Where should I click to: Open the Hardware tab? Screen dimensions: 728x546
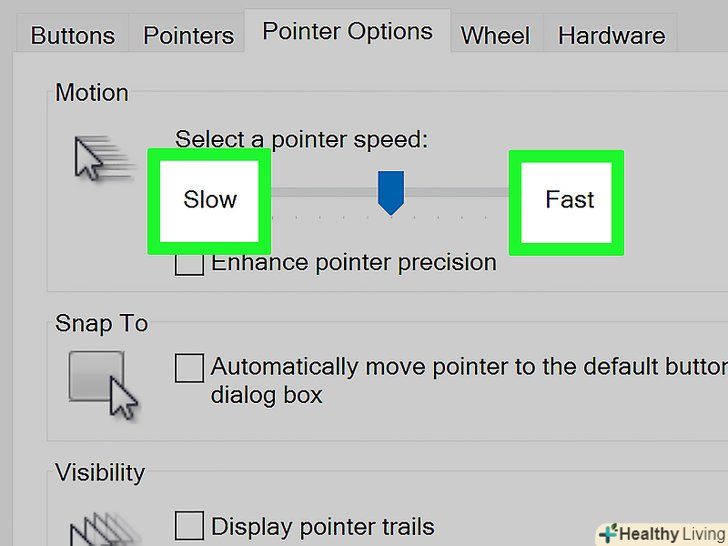click(611, 36)
